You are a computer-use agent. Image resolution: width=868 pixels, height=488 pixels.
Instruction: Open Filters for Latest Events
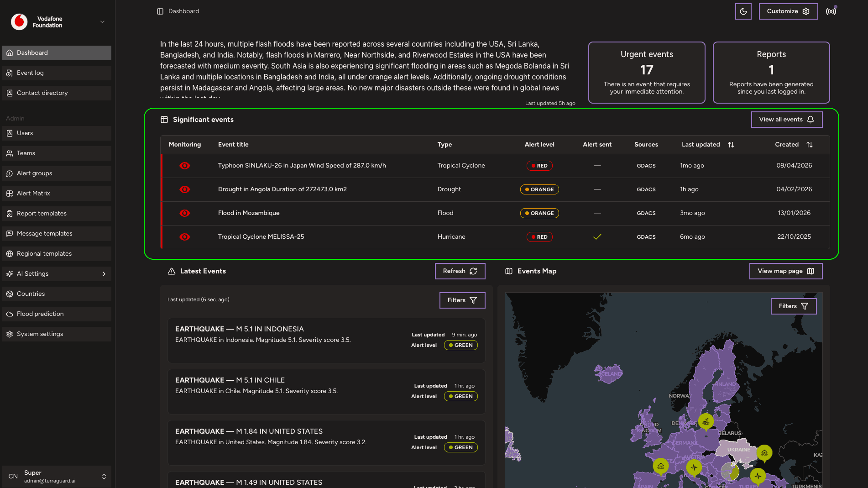(x=462, y=300)
